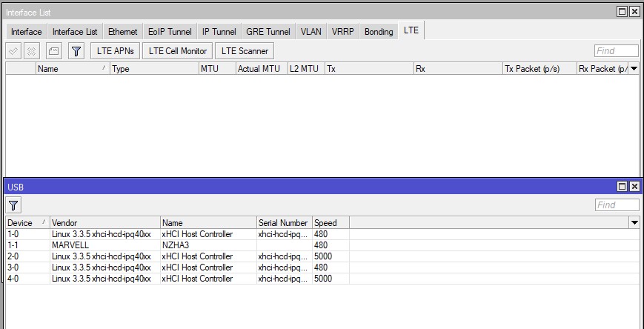Viewport: 644px width, 329px height.
Task: Sort by Vendor column in USB table
Action: [x=105, y=223]
